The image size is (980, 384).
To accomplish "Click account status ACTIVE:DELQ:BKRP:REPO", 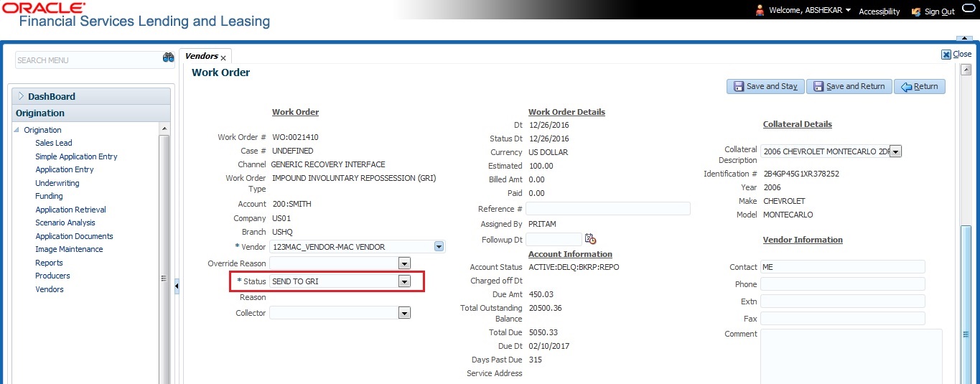I will point(574,267).
